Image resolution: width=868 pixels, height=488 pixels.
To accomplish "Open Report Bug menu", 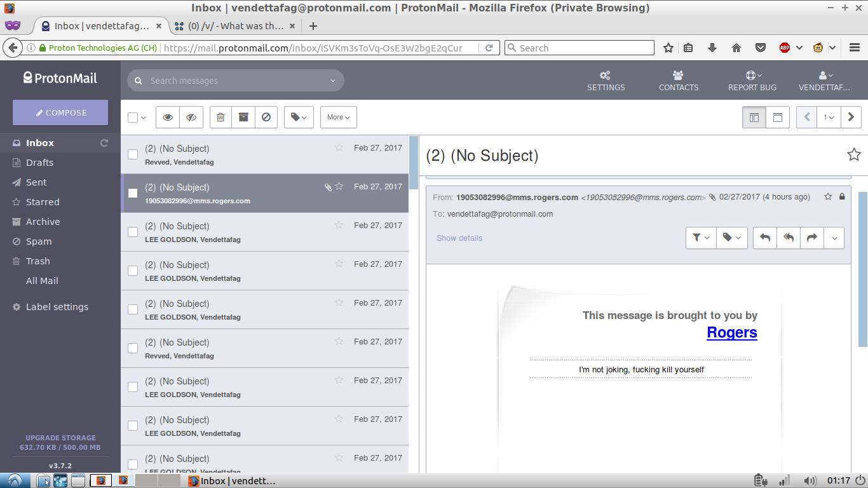I will (x=752, y=81).
